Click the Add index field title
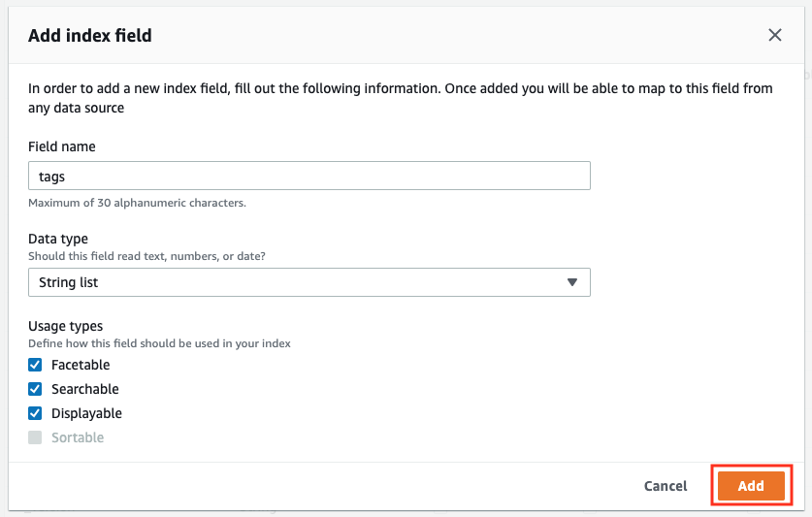Viewport: 812px width, 517px height. pyautogui.click(x=90, y=35)
